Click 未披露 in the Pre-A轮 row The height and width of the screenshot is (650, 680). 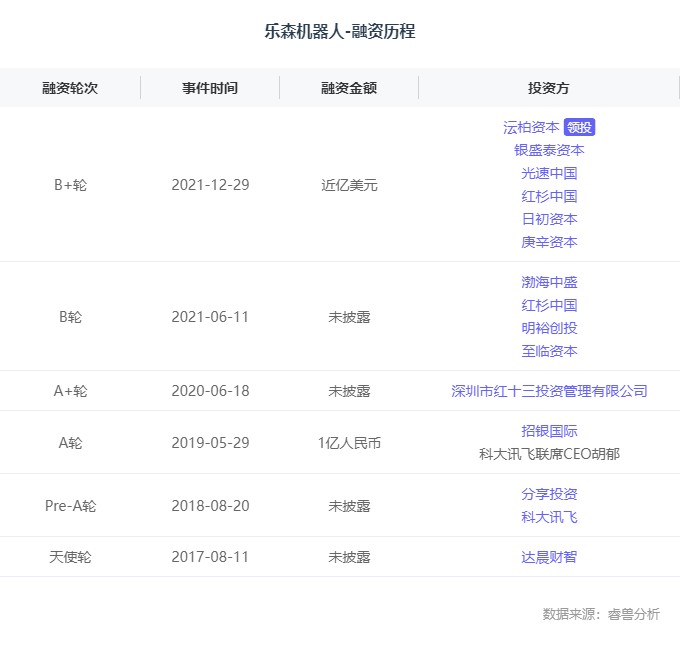pyautogui.click(x=349, y=506)
